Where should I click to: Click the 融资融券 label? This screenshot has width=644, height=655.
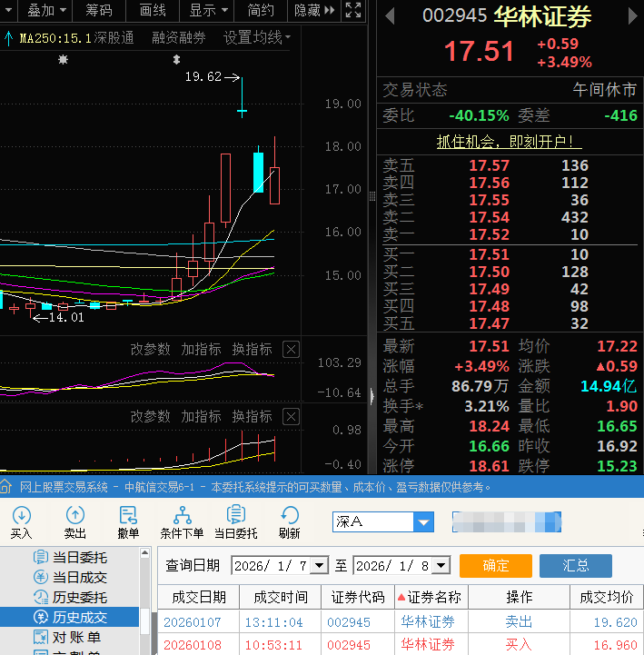pos(179,37)
